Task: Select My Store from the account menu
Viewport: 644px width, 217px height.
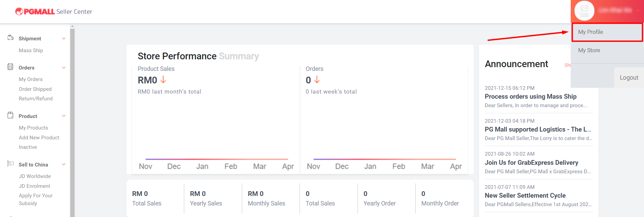Action: point(589,50)
